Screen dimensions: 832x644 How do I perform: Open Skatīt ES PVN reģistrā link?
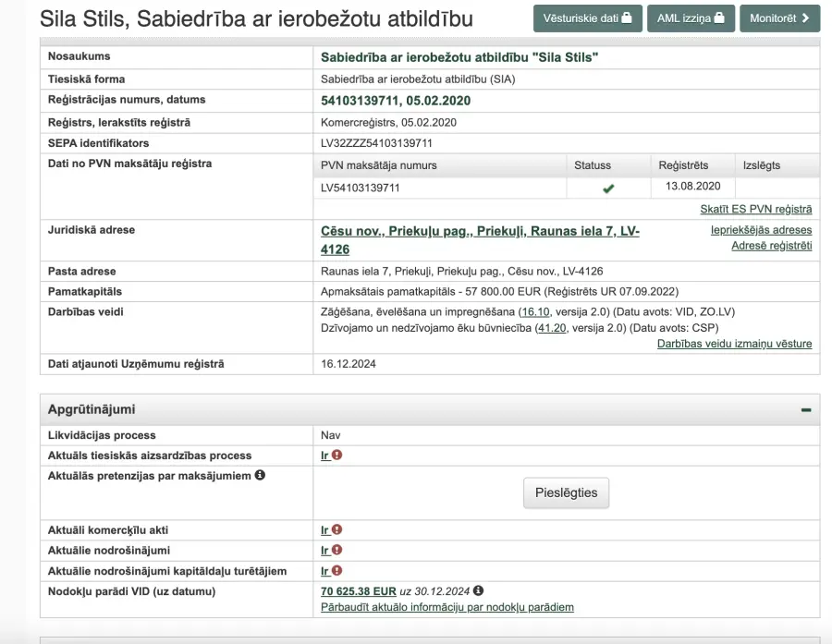coord(755,209)
